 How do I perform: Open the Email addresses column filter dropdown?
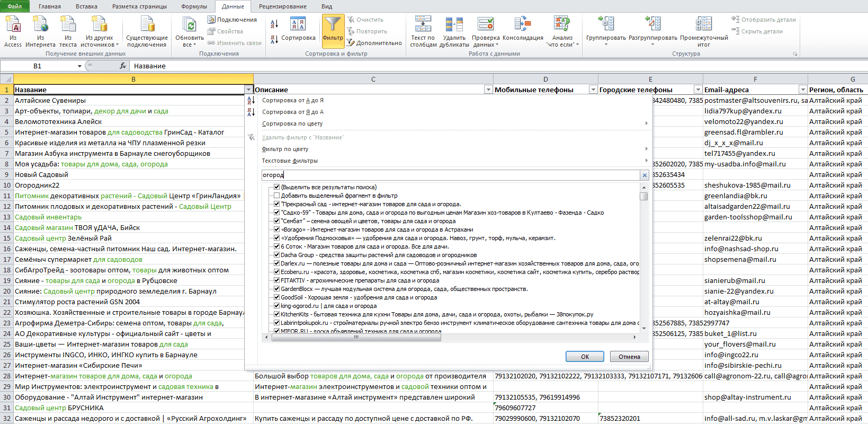[803, 90]
